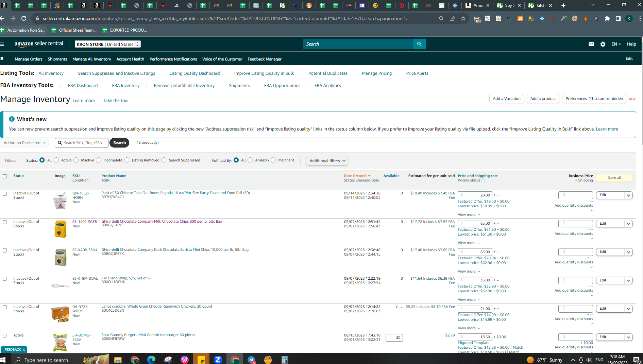
Task: Expand View more for Lance crackers row
Action: [469, 328]
